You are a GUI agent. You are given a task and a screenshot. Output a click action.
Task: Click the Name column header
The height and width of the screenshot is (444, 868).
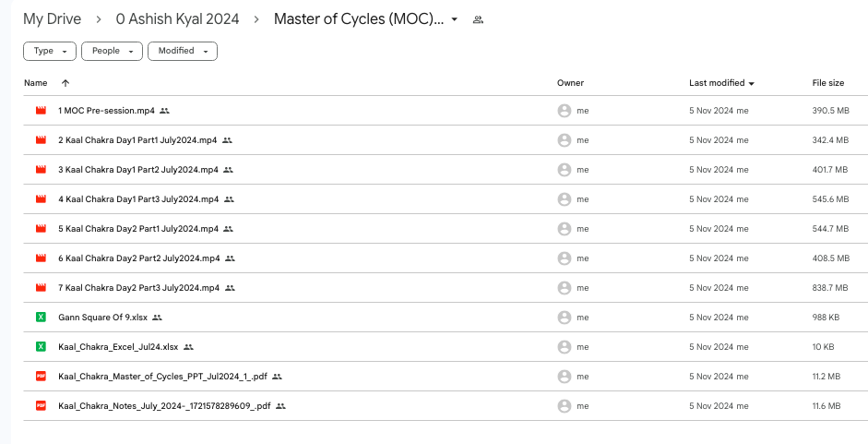click(x=36, y=83)
